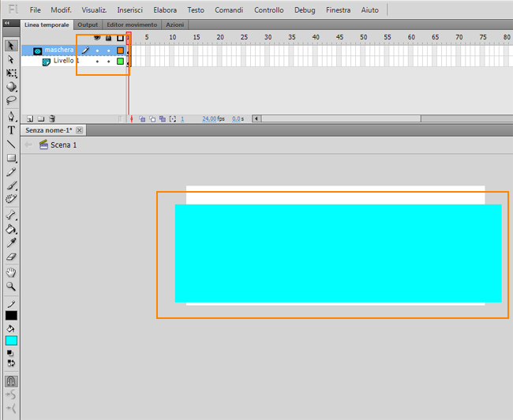
Task: Select the Free Transform tool
Action: click(11, 73)
